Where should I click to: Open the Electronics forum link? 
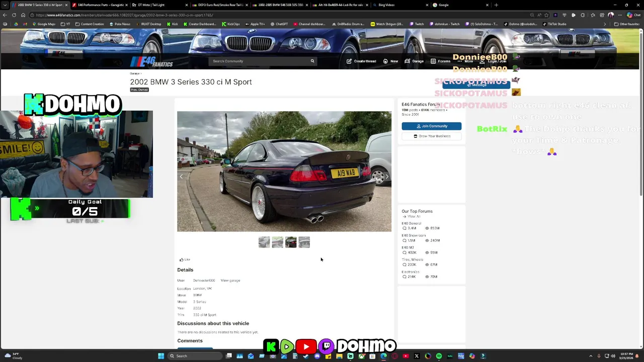[410, 271]
